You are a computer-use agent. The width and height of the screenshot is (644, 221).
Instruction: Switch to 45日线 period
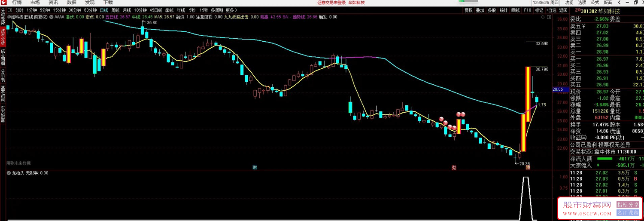(x=156, y=10)
